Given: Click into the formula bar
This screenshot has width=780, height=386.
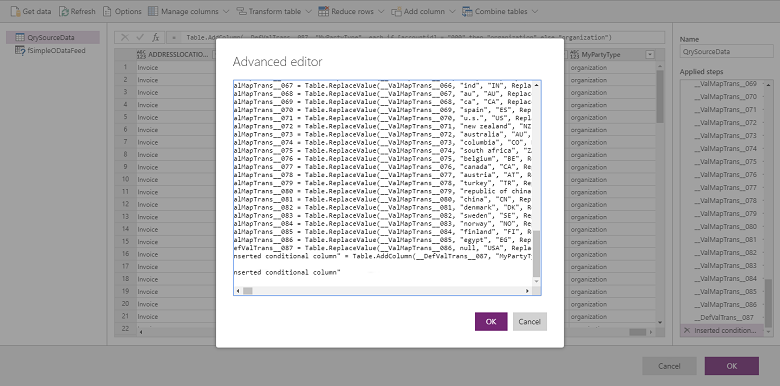Looking at the screenshot, I should tap(416, 37).
